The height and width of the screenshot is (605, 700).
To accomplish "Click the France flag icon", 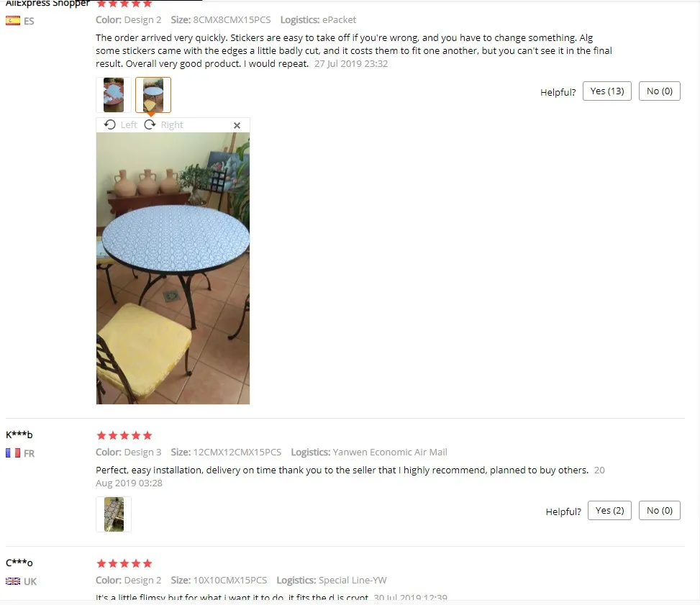I will (x=13, y=453).
